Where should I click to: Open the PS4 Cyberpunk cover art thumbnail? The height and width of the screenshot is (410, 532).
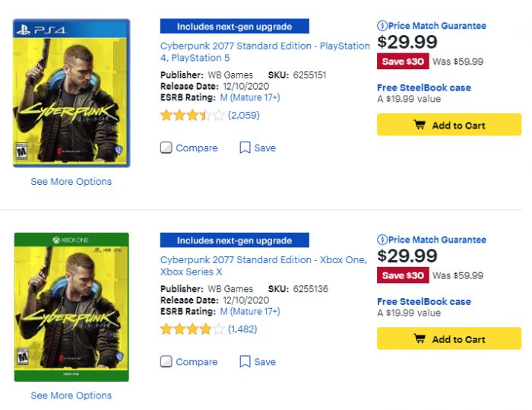[71, 93]
